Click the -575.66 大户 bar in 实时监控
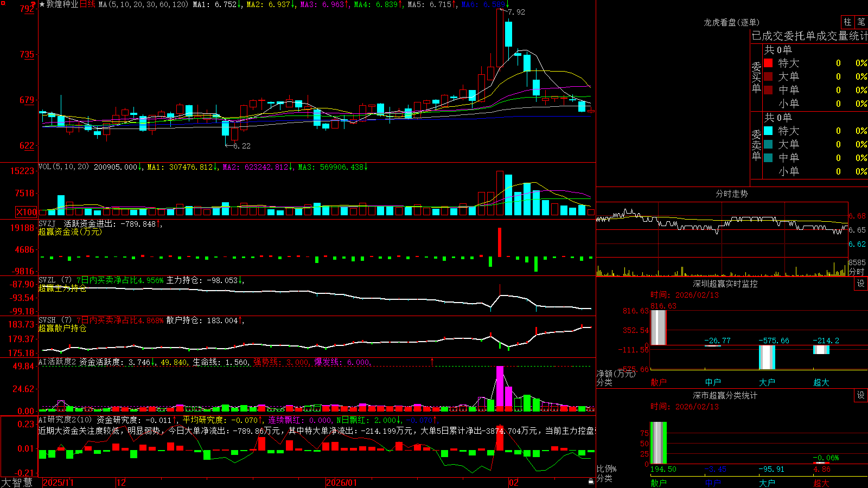Viewport: 868px width, 488px height. pos(767,357)
